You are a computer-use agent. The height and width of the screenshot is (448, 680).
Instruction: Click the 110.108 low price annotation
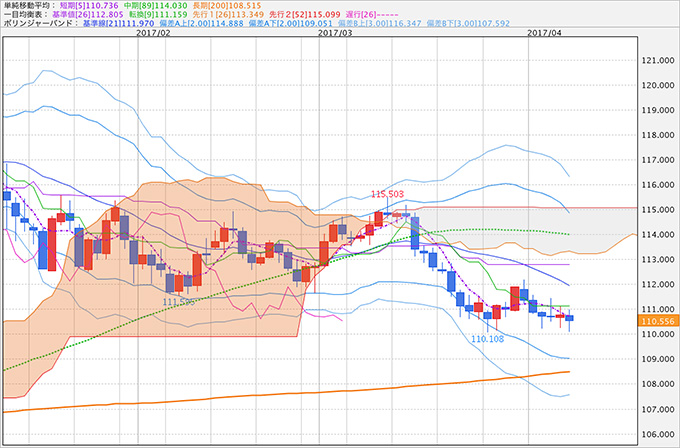click(486, 340)
